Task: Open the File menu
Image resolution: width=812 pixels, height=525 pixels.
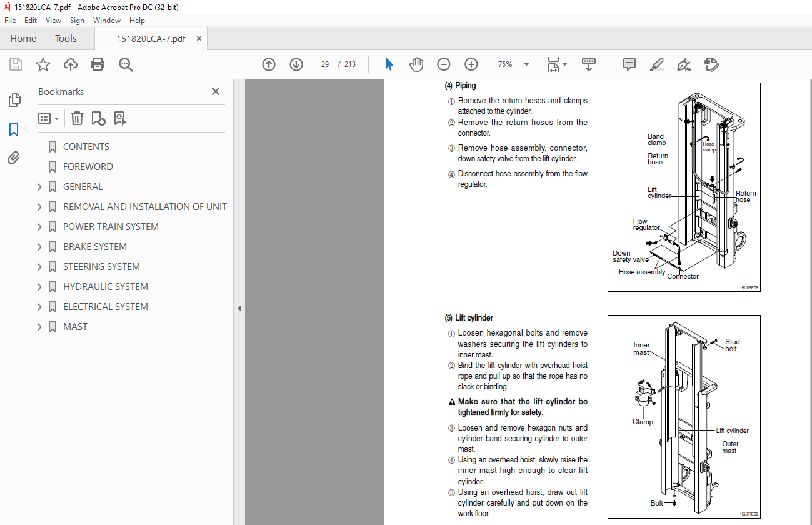Action: click(10, 21)
